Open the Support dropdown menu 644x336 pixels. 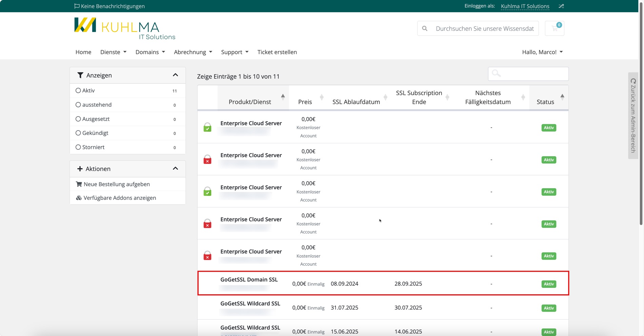[235, 52]
